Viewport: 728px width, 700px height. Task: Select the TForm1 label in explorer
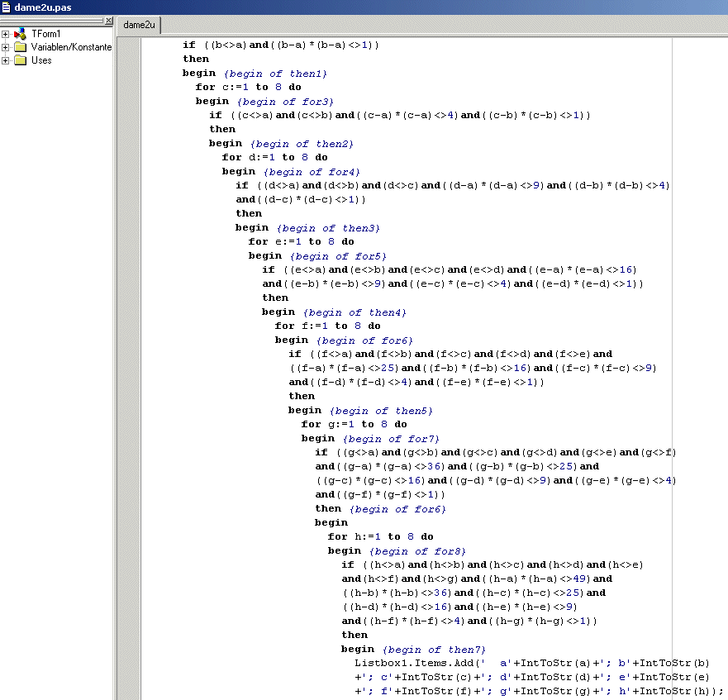[x=45, y=34]
